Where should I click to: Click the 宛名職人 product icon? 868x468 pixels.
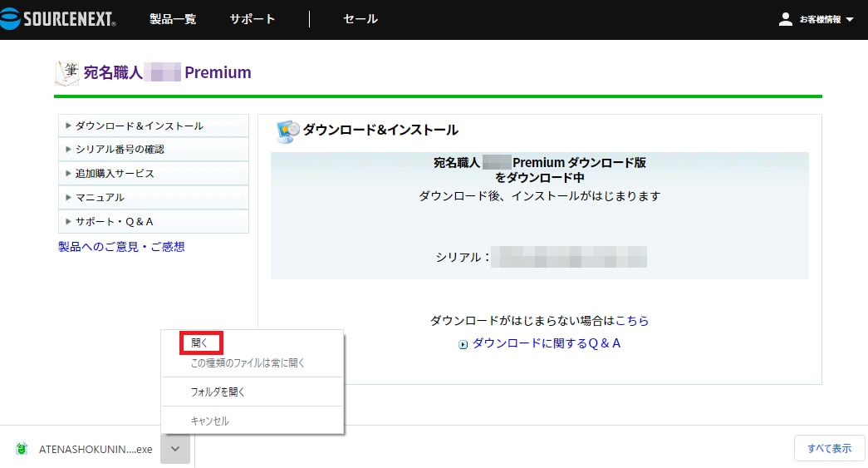tap(67, 73)
